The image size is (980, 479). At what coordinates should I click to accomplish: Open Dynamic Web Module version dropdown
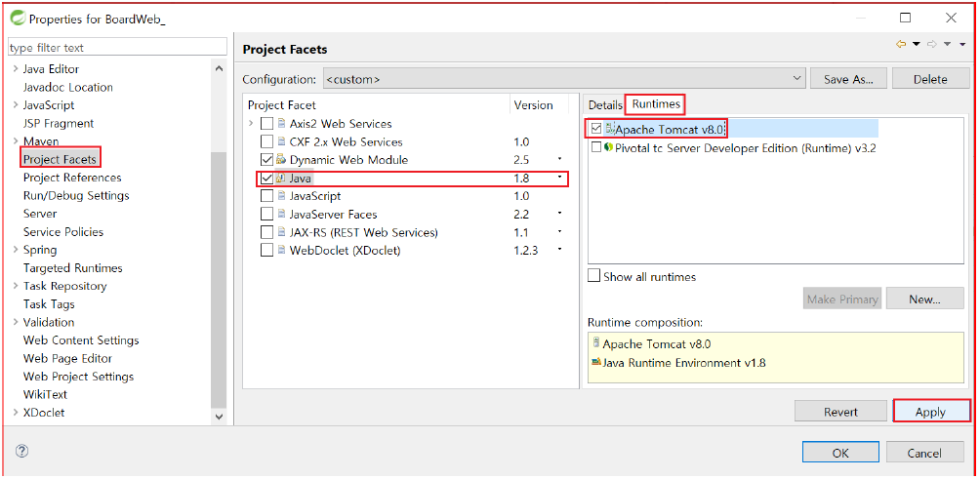coord(560,159)
